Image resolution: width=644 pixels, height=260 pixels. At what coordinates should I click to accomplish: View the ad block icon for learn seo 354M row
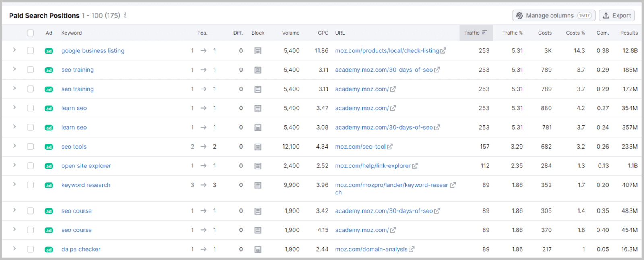[258, 109]
